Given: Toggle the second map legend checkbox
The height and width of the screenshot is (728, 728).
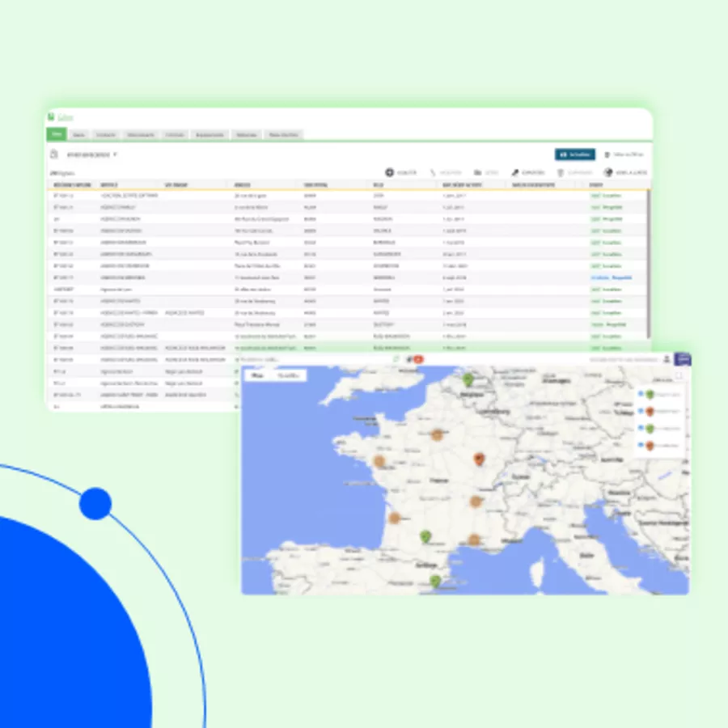Looking at the screenshot, I should coord(641,411).
